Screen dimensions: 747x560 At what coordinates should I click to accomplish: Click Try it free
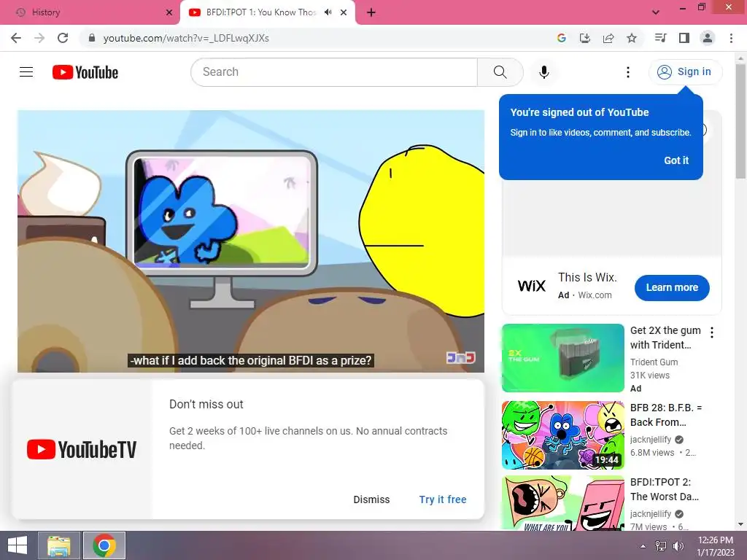[x=443, y=499]
